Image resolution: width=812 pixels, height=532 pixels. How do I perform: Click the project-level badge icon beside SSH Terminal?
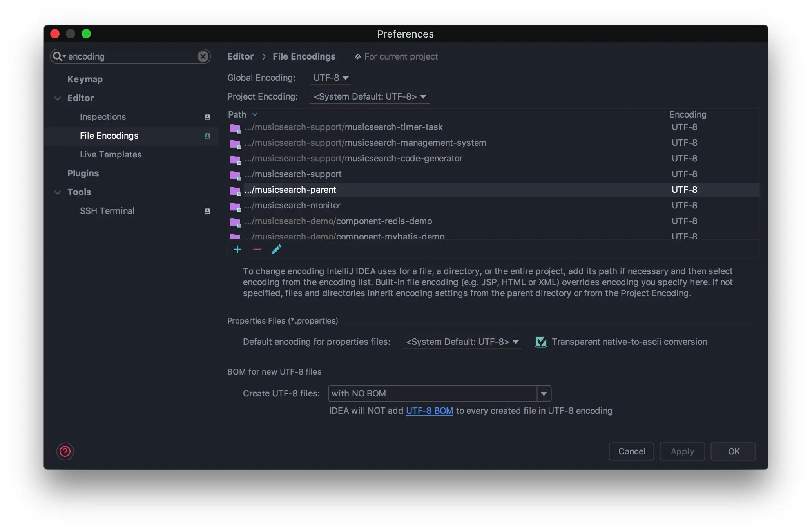207,211
